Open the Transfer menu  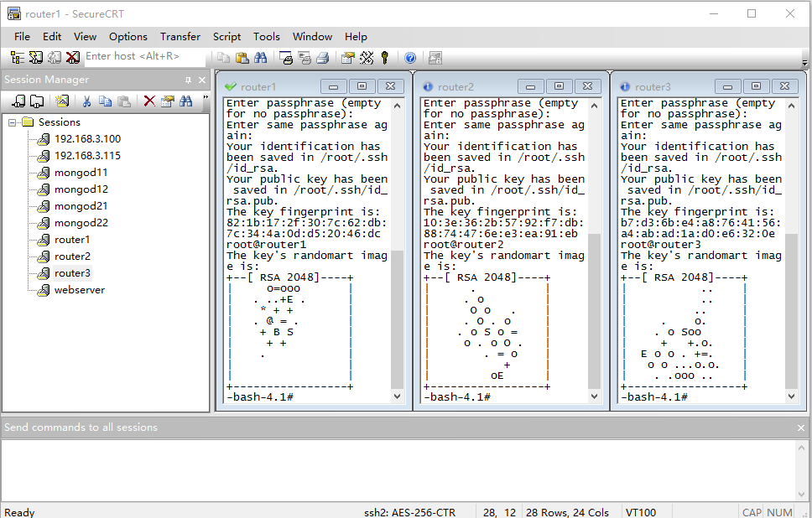pyautogui.click(x=180, y=36)
